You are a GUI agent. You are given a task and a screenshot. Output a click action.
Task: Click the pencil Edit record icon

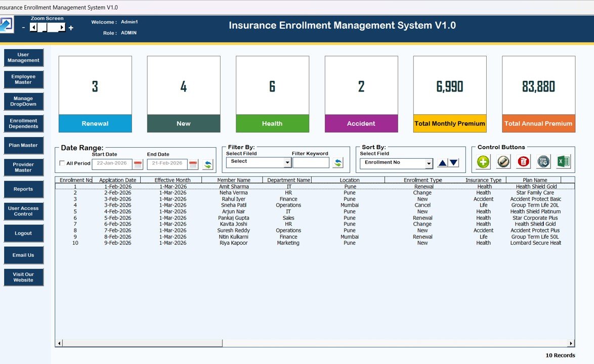click(503, 162)
